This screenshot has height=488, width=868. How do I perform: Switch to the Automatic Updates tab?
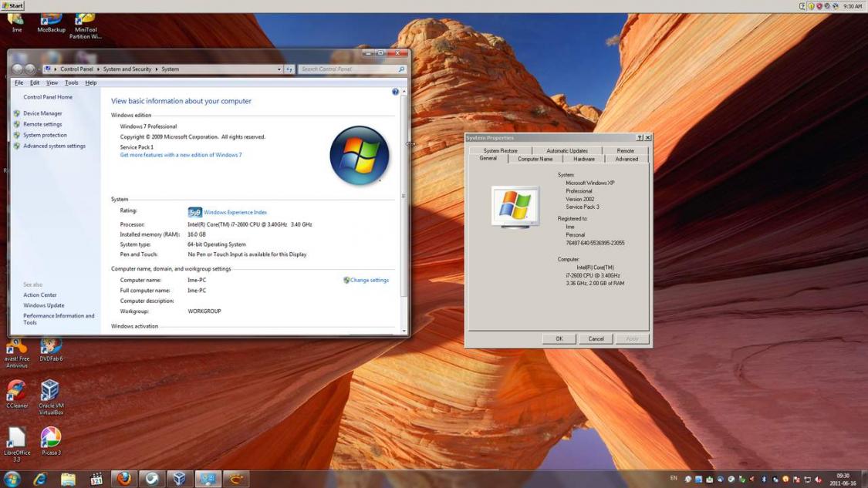[x=567, y=150]
